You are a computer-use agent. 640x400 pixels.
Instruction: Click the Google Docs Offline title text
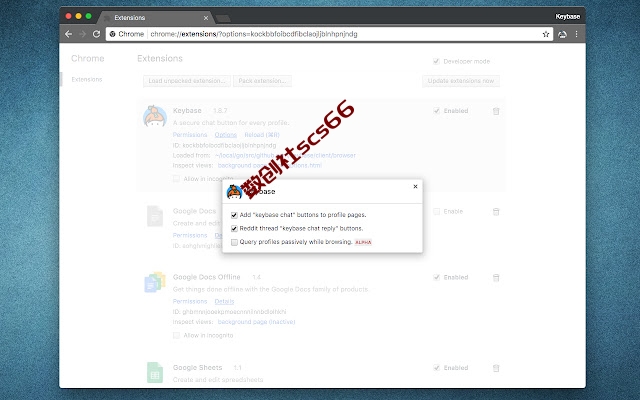pyautogui.click(x=207, y=277)
